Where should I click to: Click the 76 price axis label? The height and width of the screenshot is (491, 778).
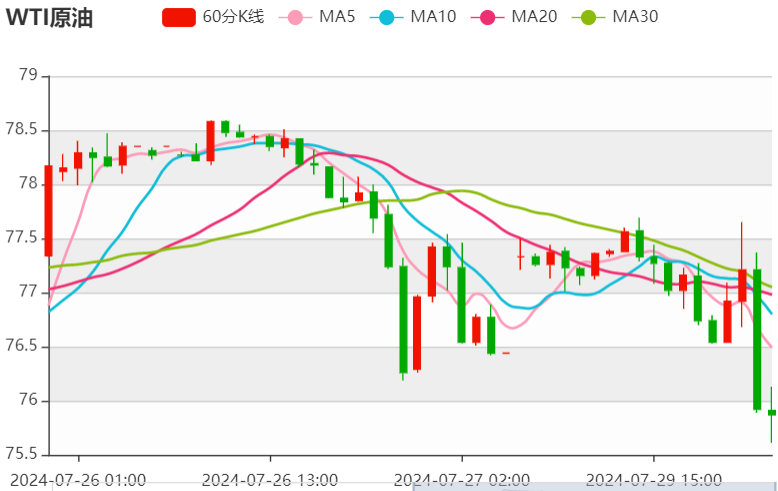click(28, 400)
